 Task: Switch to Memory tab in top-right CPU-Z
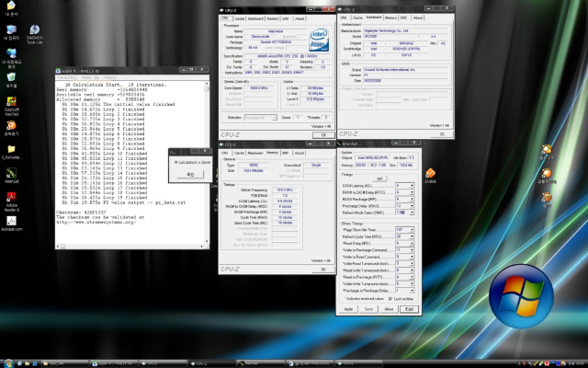pos(390,17)
